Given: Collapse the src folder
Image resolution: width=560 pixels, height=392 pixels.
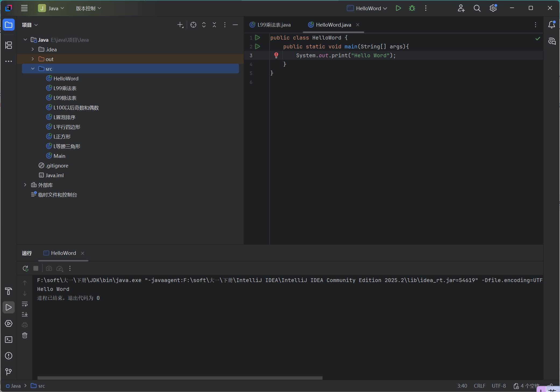Looking at the screenshot, I should pos(33,69).
